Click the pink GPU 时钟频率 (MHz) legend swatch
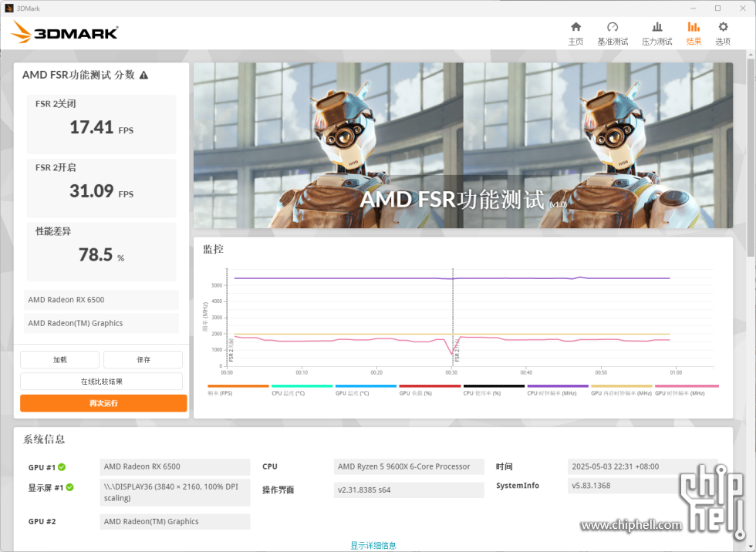Image resolution: width=756 pixels, height=552 pixels. [x=687, y=385]
